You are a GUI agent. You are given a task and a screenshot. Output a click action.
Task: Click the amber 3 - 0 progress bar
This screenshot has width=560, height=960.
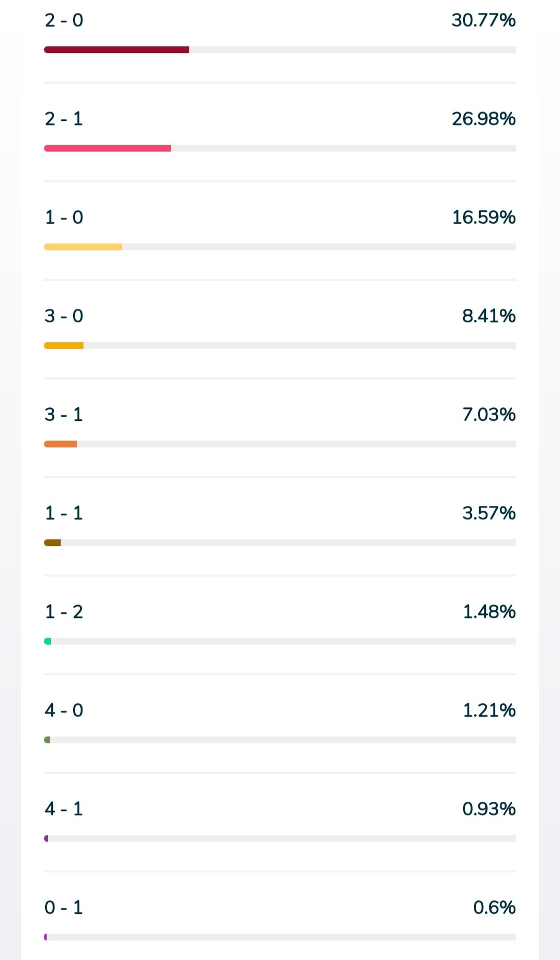(64, 346)
